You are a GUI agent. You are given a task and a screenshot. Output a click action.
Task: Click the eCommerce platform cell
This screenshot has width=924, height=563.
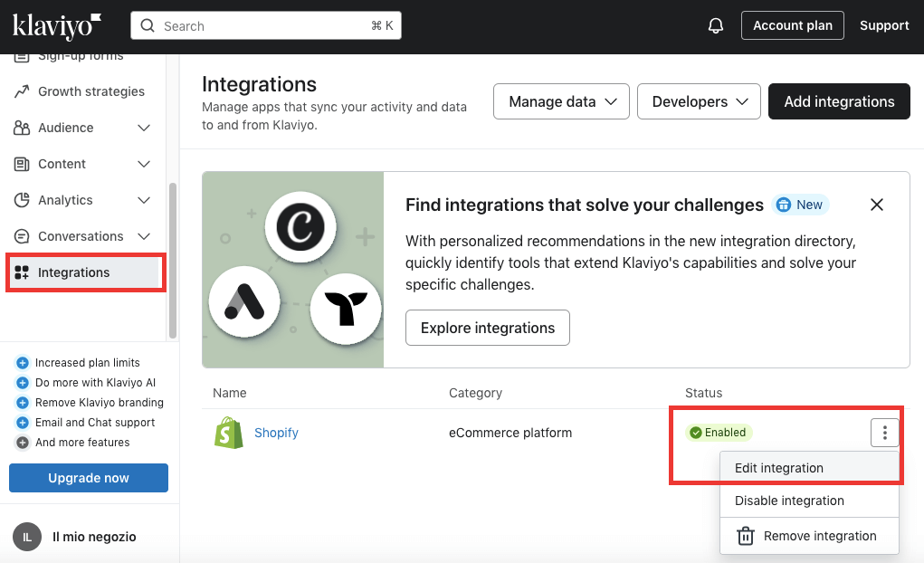(x=510, y=433)
